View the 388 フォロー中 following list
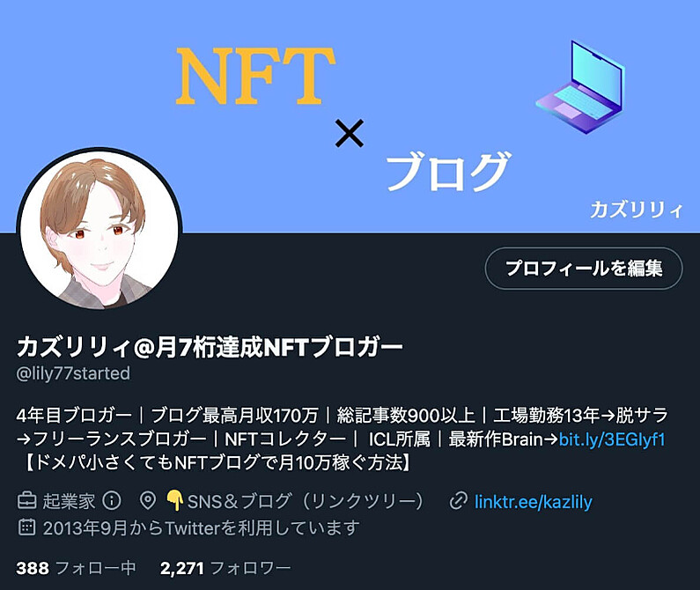Image resolution: width=700 pixels, height=590 pixels. pyautogui.click(x=76, y=568)
